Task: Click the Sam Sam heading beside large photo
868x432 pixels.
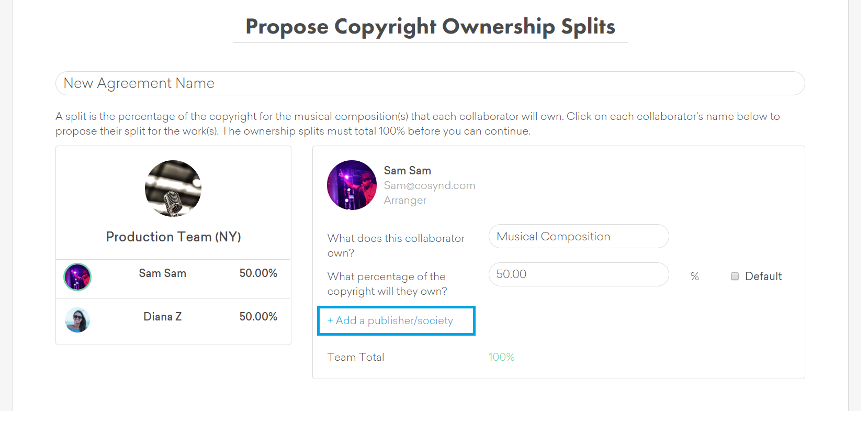Action: tap(407, 171)
